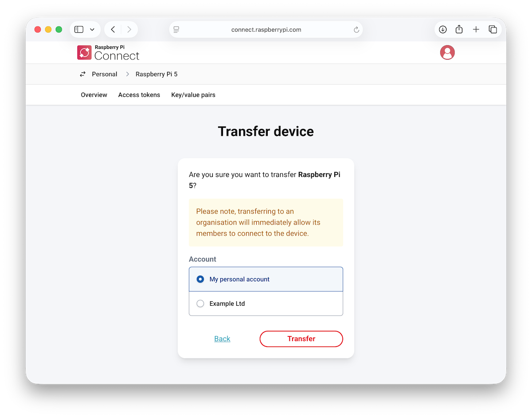532x418 pixels.
Task: Expand the sidebar dropdown chevron in Safari
Action: (x=92, y=30)
